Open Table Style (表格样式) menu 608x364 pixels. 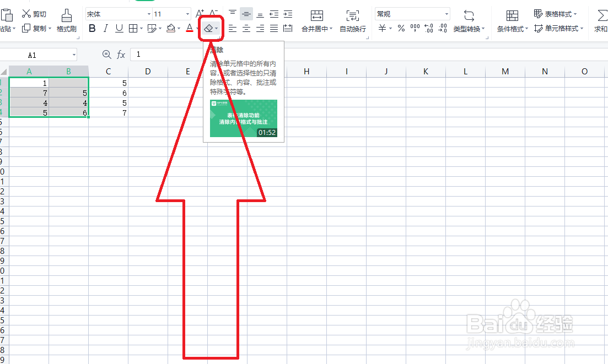coord(555,14)
